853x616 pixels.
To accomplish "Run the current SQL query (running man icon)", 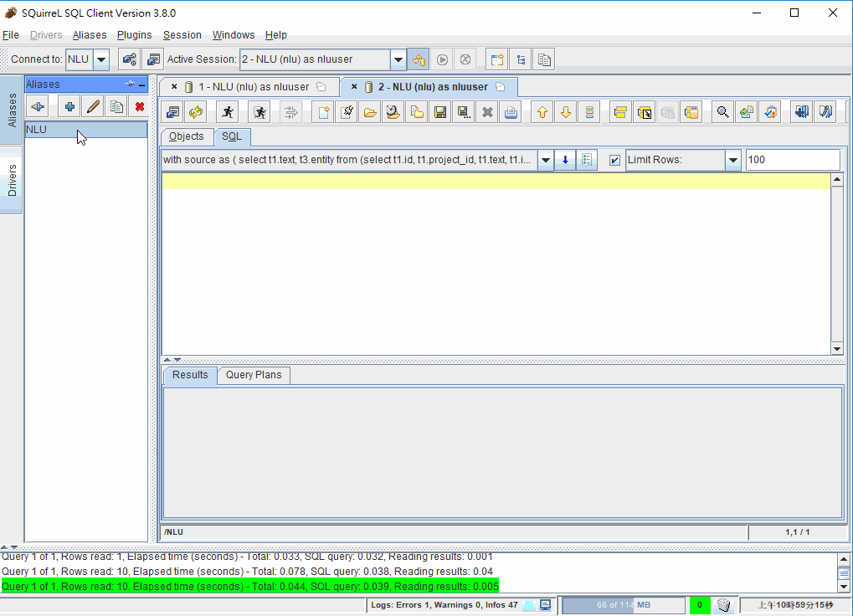I will click(226, 111).
